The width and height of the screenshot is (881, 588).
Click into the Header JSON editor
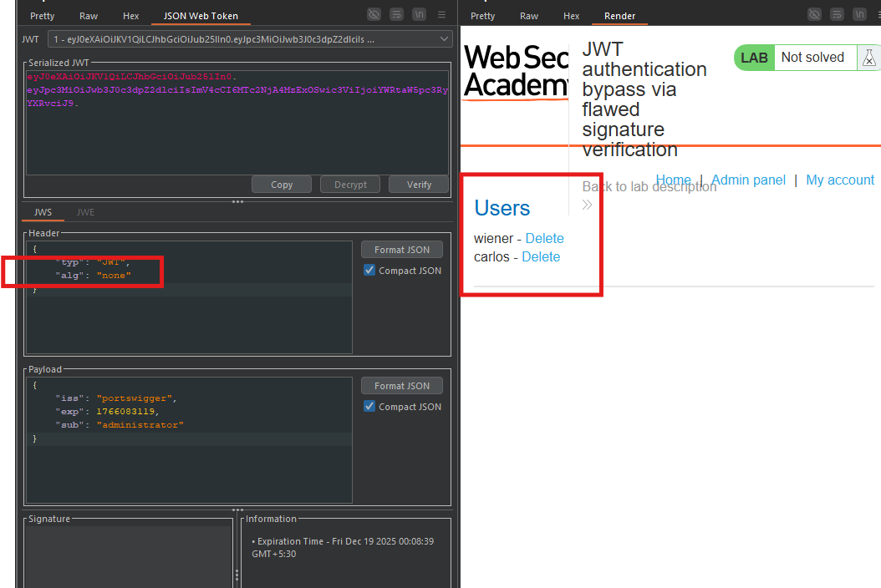(x=189, y=297)
